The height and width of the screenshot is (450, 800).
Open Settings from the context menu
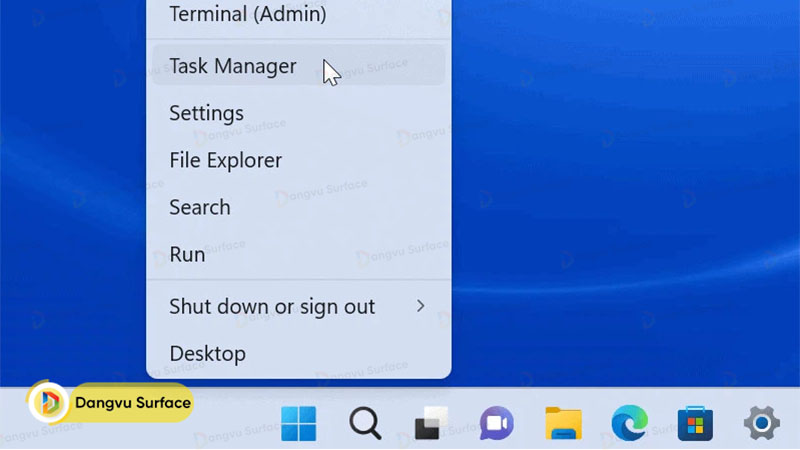[298, 113]
